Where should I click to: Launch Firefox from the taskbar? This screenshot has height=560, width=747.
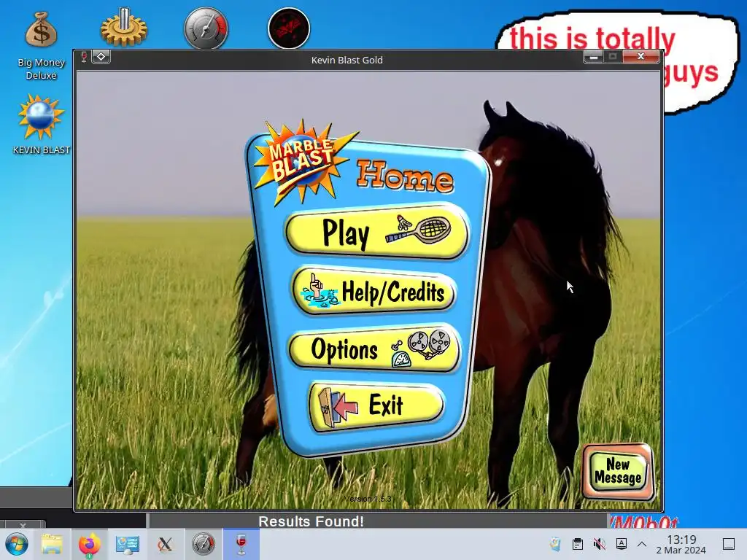click(90, 544)
